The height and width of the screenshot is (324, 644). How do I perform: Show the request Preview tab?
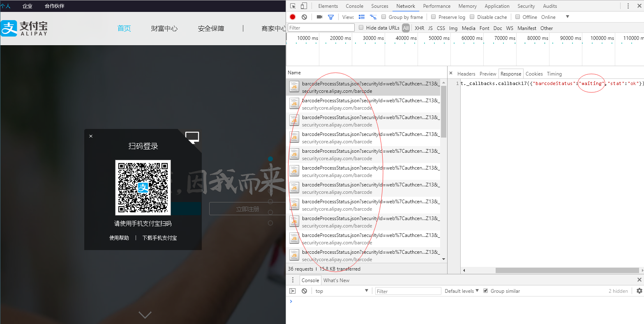488,74
